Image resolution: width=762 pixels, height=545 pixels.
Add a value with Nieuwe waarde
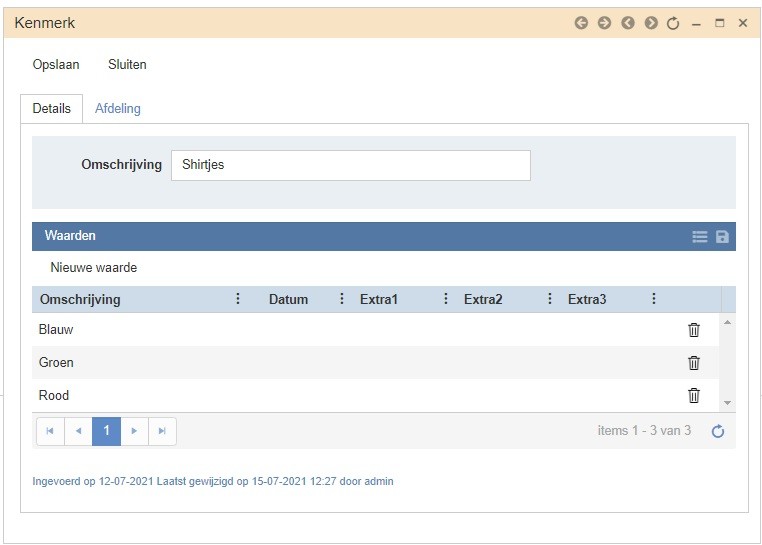94,267
